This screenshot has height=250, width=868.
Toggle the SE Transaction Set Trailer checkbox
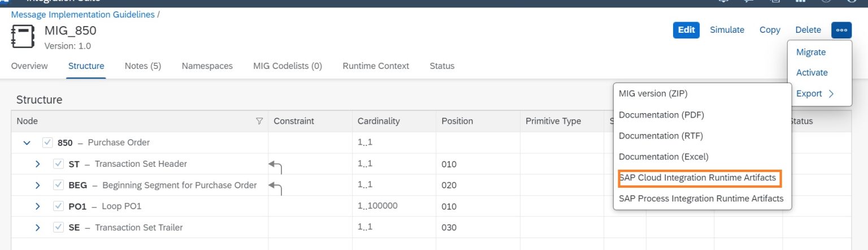click(58, 227)
